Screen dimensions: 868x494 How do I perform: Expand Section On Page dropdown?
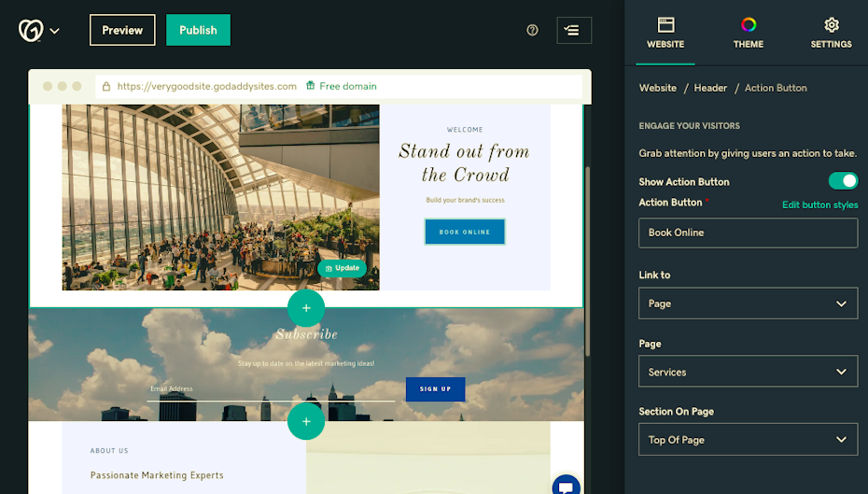click(748, 440)
